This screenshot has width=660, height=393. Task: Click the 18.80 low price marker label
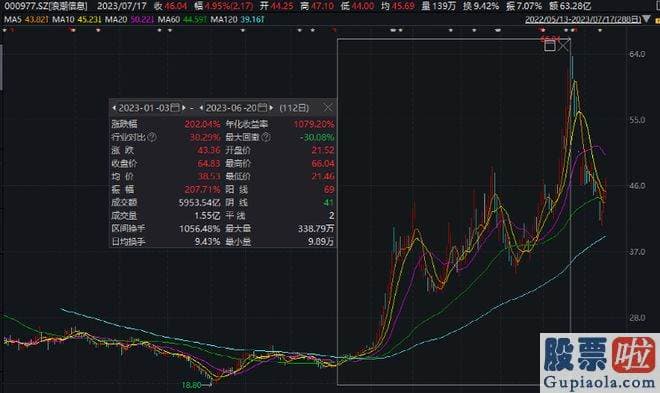(x=192, y=385)
